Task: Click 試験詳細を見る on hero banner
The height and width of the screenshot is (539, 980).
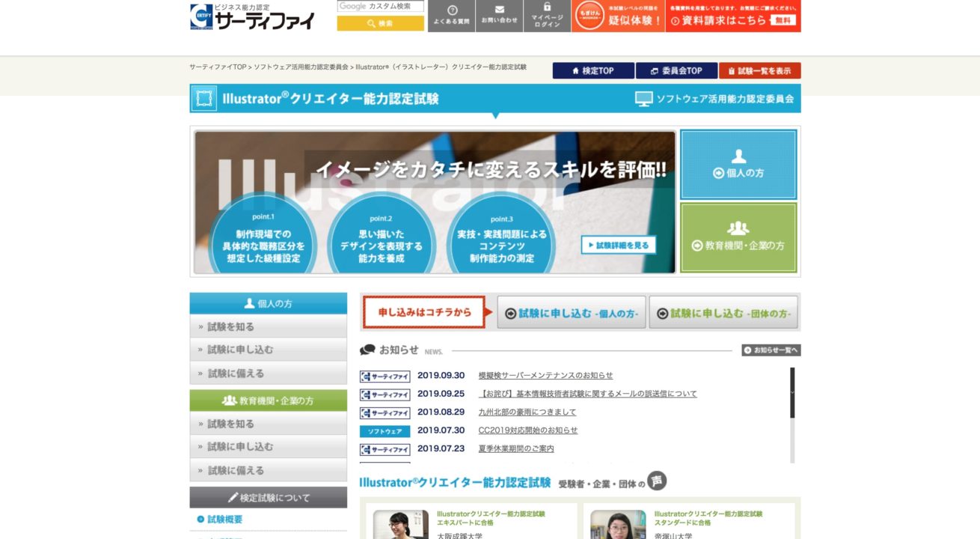Action: pyautogui.click(x=618, y=245)
